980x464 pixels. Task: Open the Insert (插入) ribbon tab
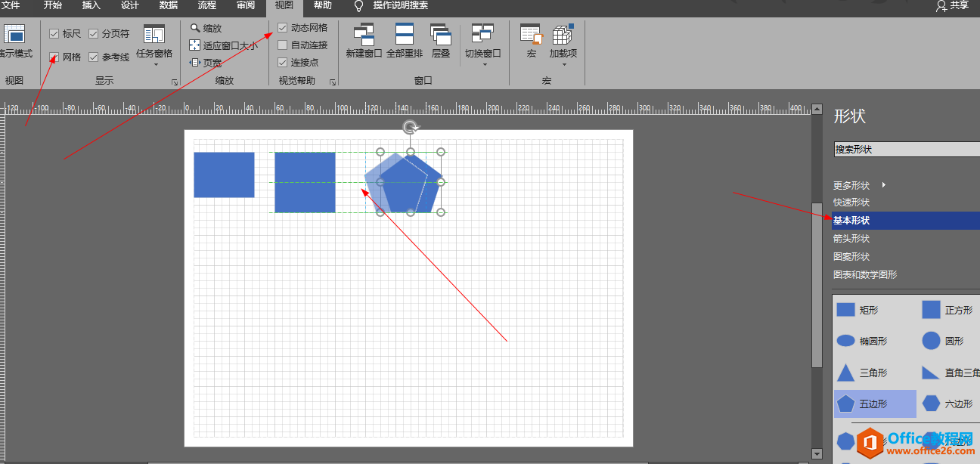91,6
